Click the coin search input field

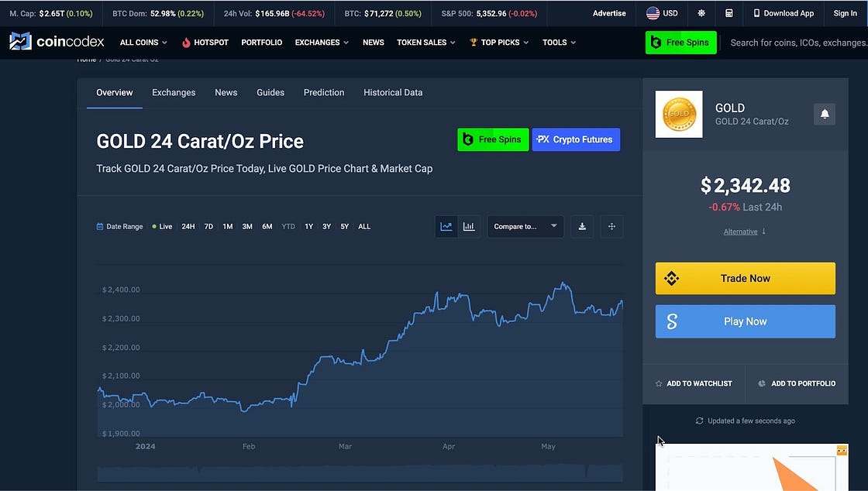797,43
